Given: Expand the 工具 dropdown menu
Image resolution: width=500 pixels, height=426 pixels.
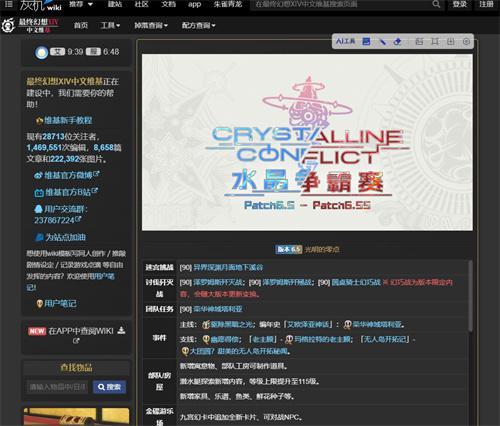Looking at the screenshot, I should coord(111,25).
